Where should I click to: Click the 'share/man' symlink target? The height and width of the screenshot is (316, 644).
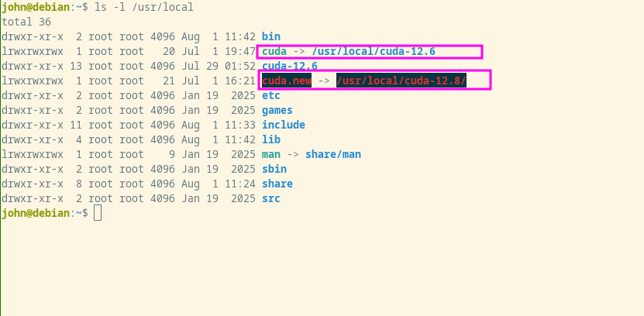pyautogui.click(x=333, y=154)
